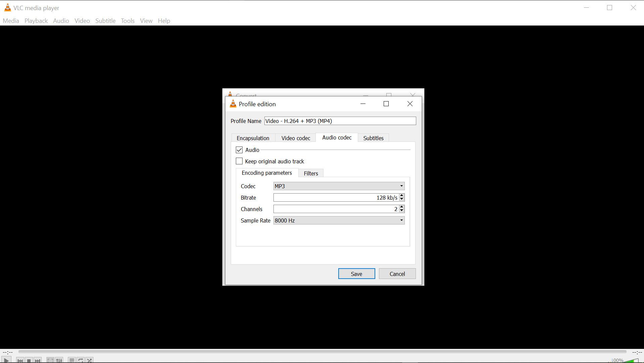
Task: Increase the Bitrate with the up arrow
Action: (x=401, y=196)
